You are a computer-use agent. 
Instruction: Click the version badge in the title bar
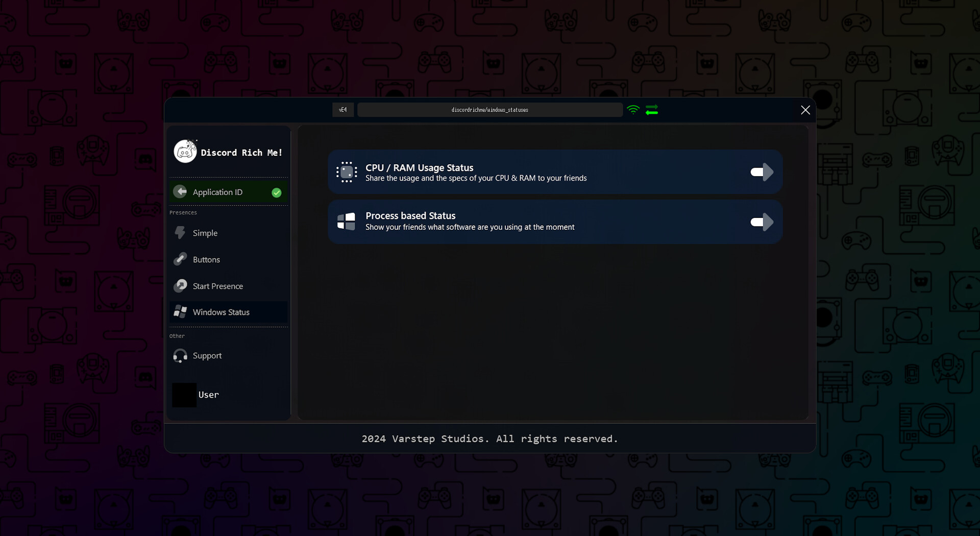pyautogui.click(x=343, y=110)
